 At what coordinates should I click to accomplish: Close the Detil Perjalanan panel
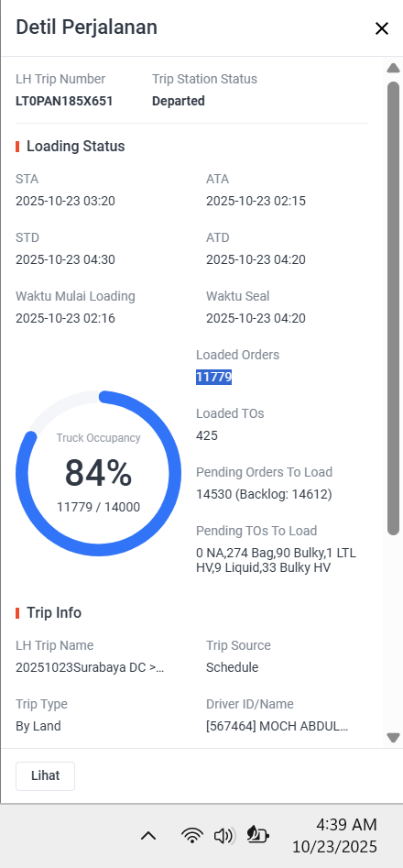pos(381,28)
